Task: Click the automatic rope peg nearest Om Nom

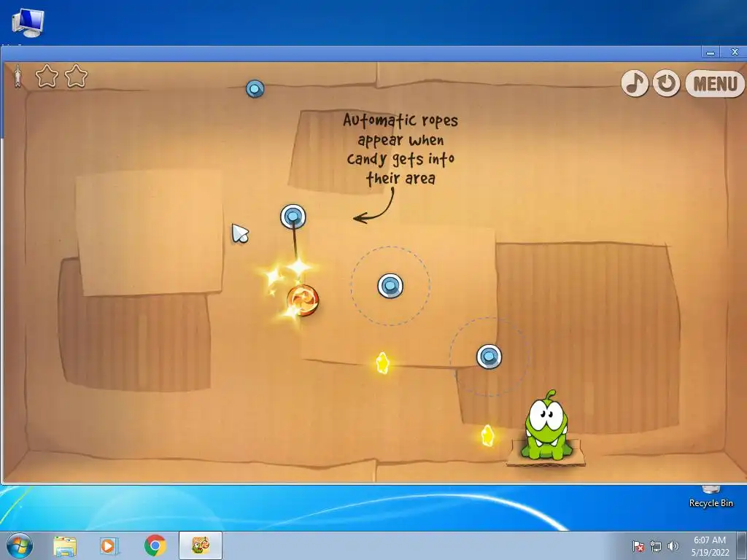Action: tap(489, 356)
